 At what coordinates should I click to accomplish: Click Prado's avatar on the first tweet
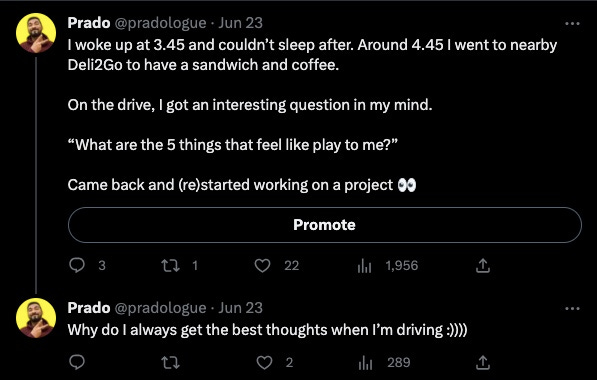[x=36, y=33]
